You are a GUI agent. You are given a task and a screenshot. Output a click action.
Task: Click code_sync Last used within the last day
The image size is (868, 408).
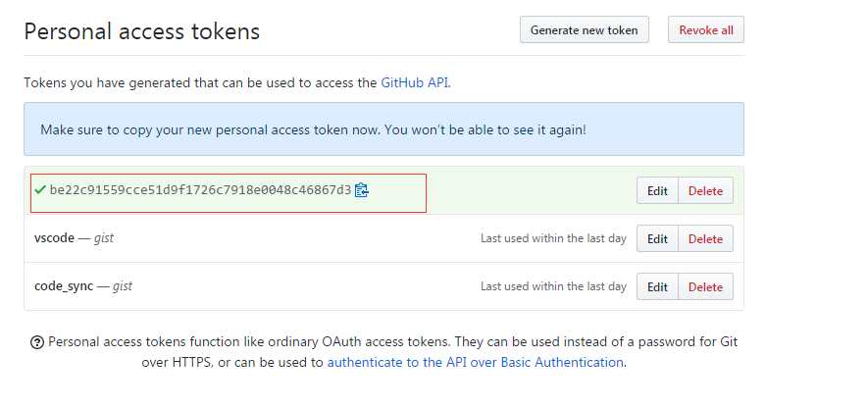point(553,286)
